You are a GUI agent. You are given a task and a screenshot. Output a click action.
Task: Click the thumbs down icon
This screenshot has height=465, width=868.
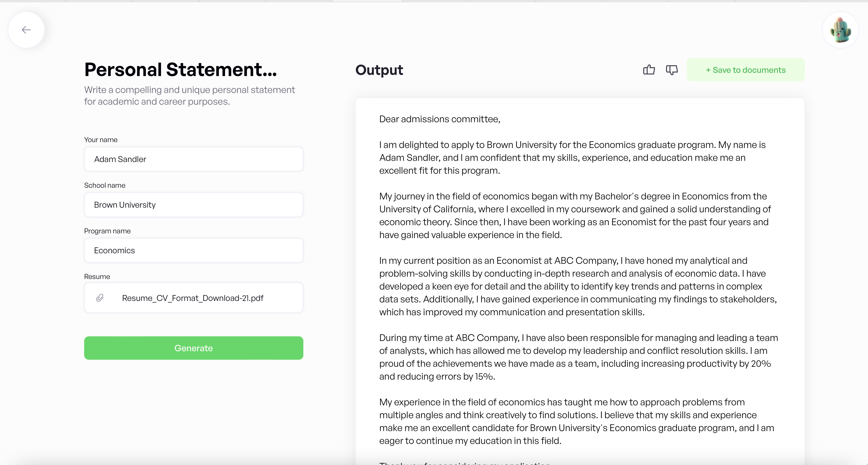672,70
